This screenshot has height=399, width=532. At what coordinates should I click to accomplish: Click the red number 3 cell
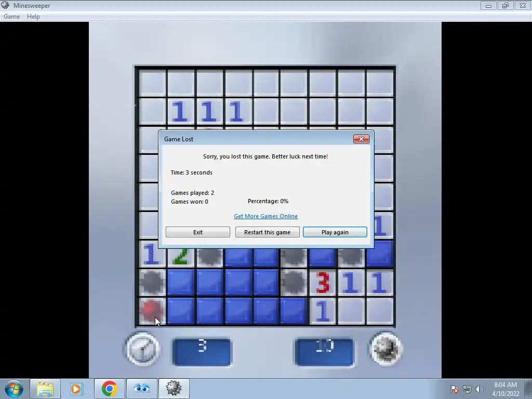323,283
